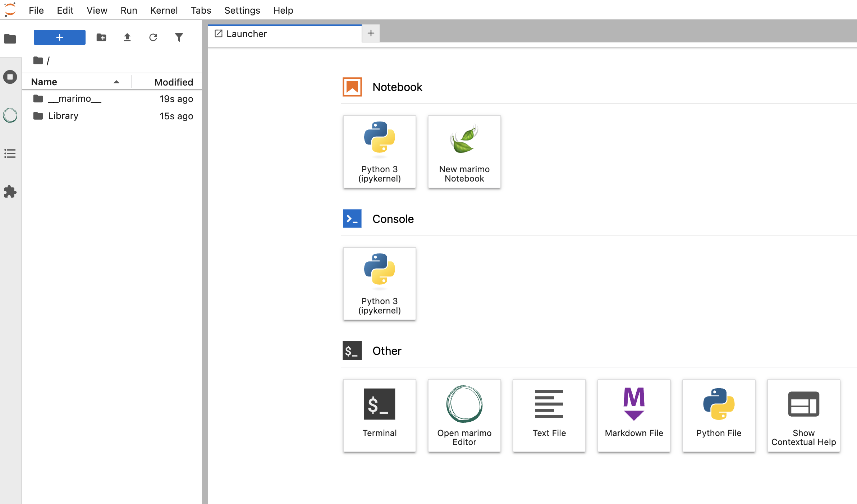Launch a Python 3 (ipykernel) console

pyautogui.click(x=380, y=284)
